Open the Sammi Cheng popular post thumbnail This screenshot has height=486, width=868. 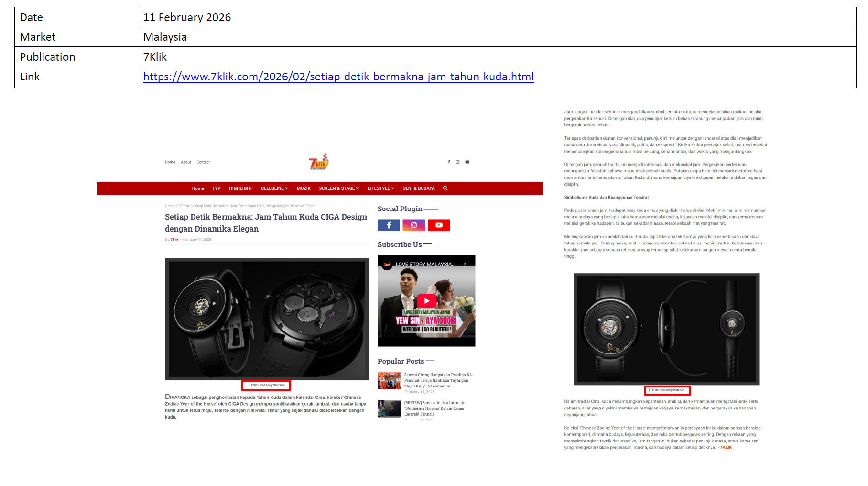click(x=389, y=380)
